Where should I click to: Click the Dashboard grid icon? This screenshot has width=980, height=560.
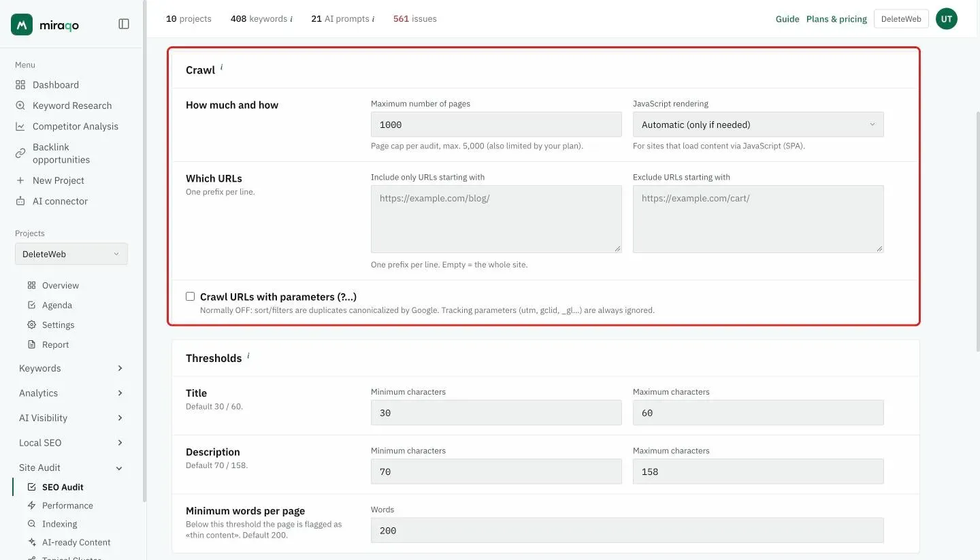coord(20,85)
